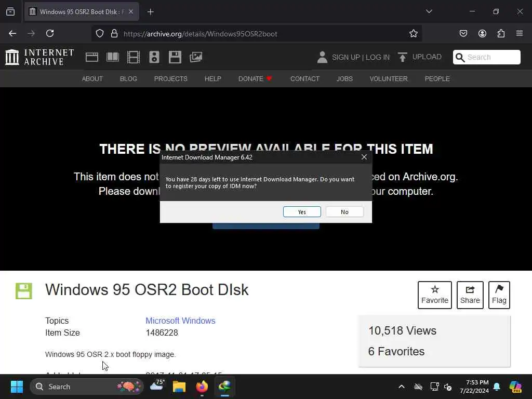The width and height of the screenshot is (532, 399).
Task: Open the Firefox account icon
Action: point(482,33)
